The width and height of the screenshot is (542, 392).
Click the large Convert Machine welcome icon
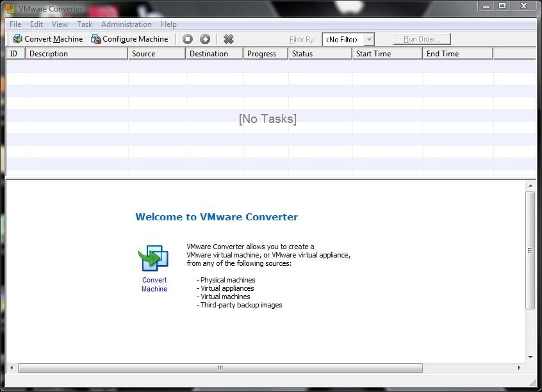(154, 258)
